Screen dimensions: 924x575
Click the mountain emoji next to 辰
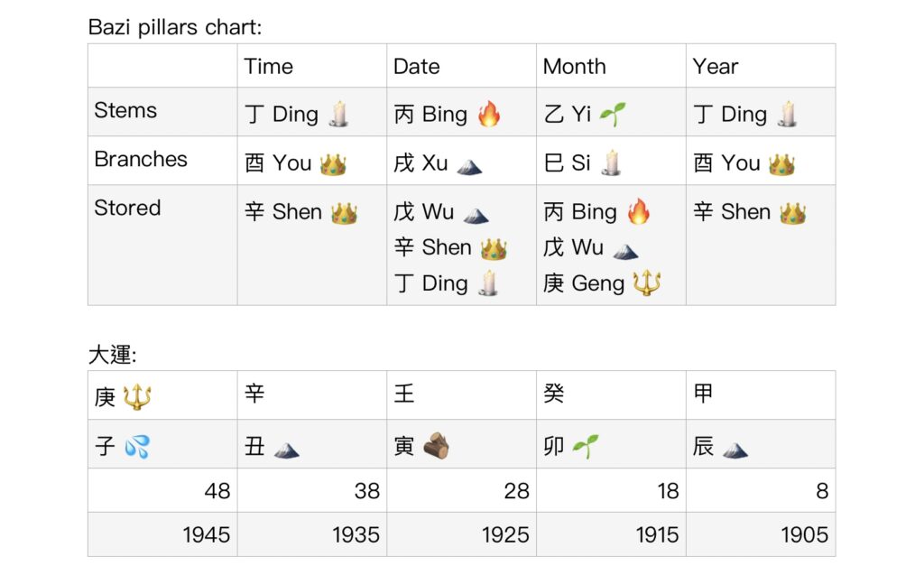pyautogui.click(x=735, y=451)
